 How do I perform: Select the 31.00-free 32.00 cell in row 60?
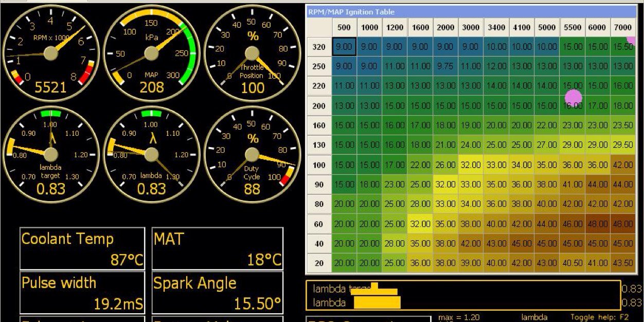tap(420, 224)
